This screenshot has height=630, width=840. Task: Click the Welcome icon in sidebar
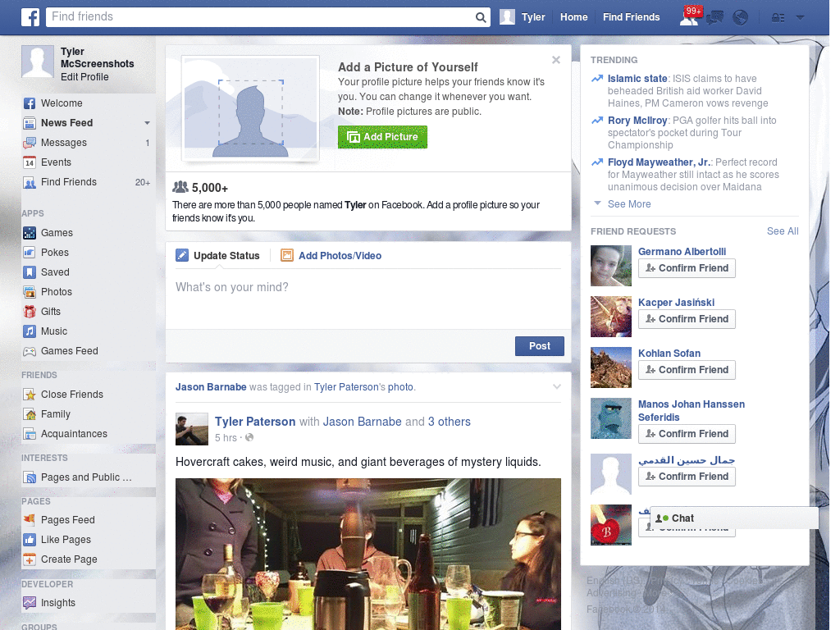coord(30,103)
